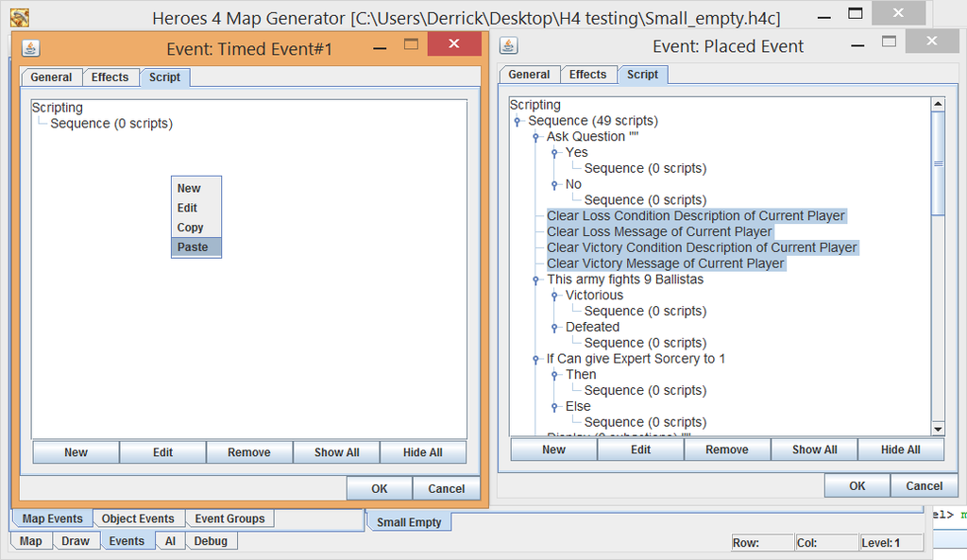This screenshot has height=560, width=967.
Task: Click the Java icon in Timed Event#1 title bar
Action: coord(31,47)
